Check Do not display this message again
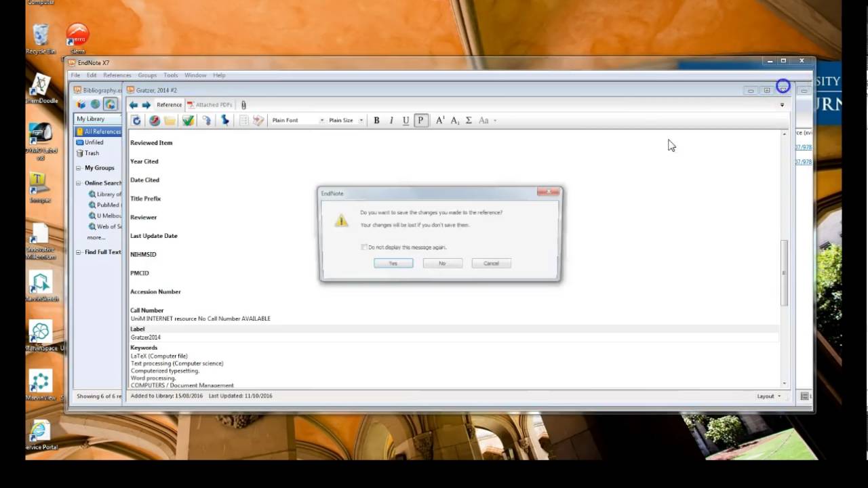The height and width of the screenshot is (488, 868). (x=364, y=247)
